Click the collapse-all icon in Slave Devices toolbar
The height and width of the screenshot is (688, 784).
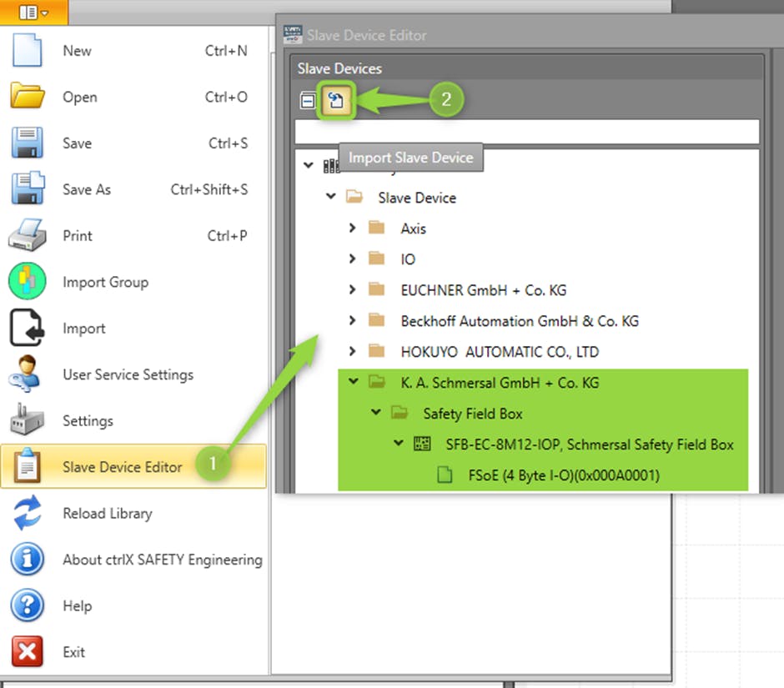pos(308,101)
